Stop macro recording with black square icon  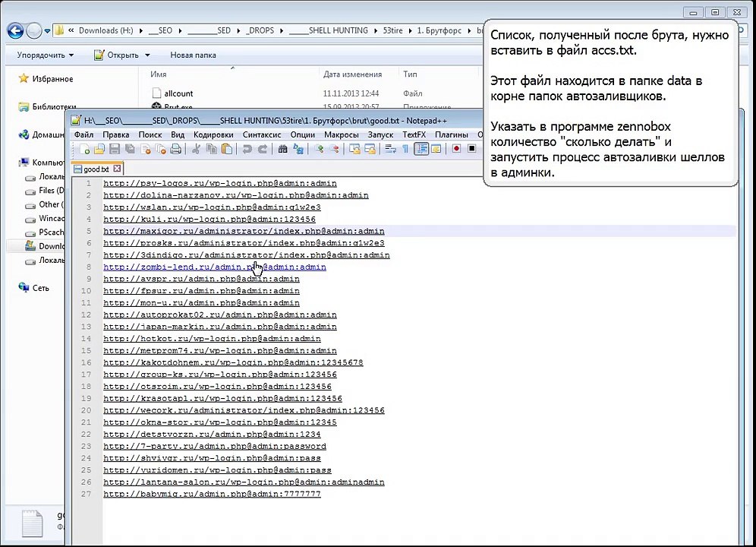(471, 149)
